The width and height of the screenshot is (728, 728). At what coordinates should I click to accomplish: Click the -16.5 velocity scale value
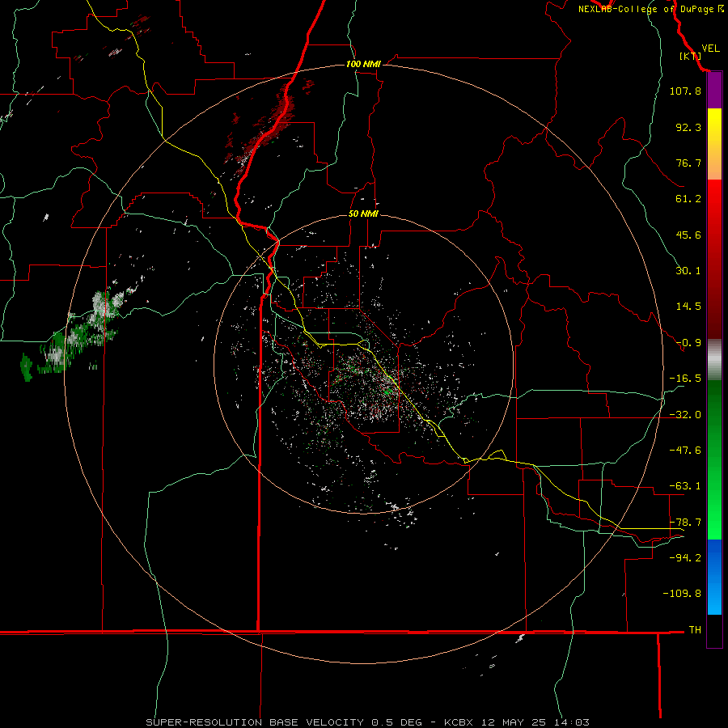(685, 378)
